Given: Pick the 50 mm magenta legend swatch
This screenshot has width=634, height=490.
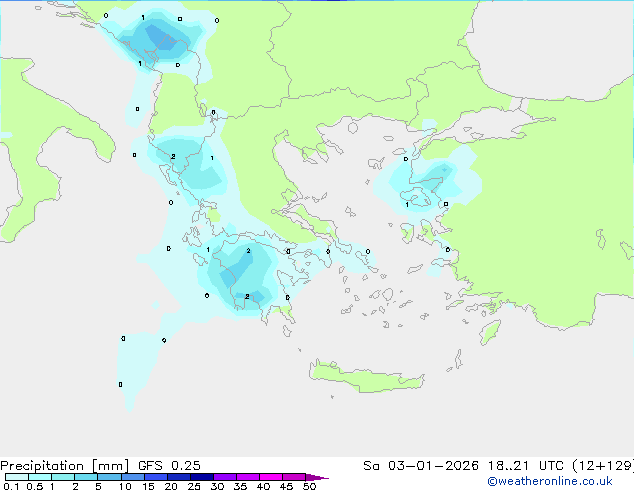Looking at the screenshot, I should point(294,477).
